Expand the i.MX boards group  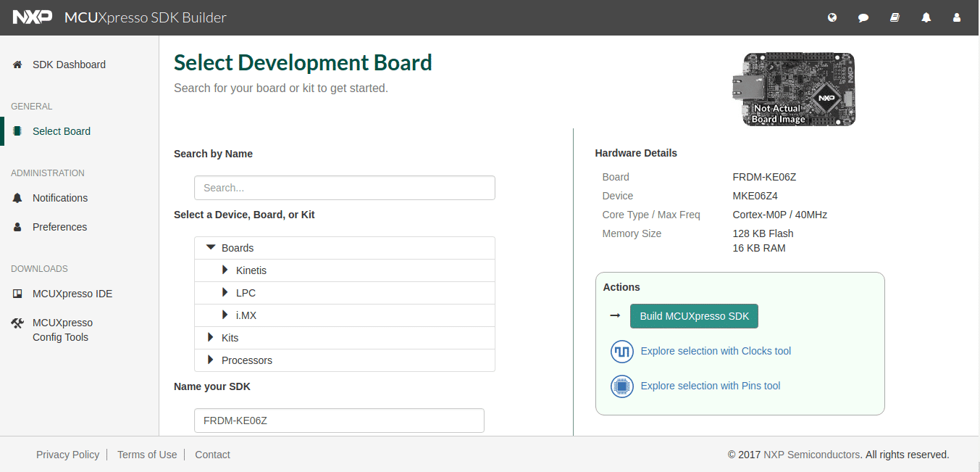(x=225, y=315)
